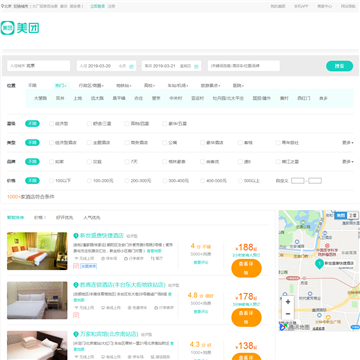Expand 更多 in the 类型 row
This screenshot has width=360, height=360.
(x=348, y=143)
